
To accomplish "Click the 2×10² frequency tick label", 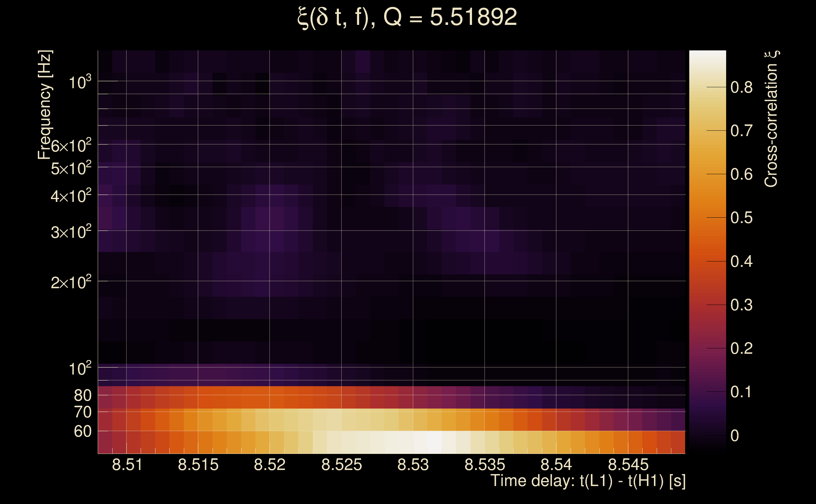I will (x=71, y=282).
